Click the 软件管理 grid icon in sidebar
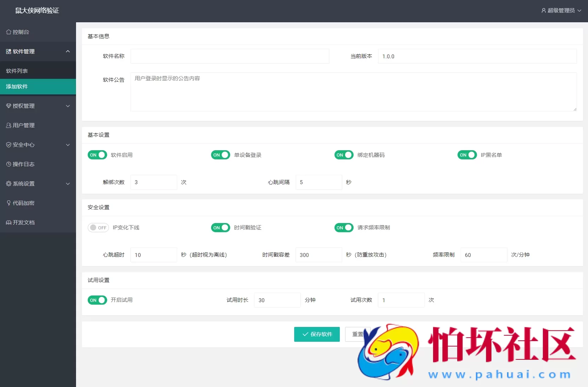588x387 pixels. (8, 51)
